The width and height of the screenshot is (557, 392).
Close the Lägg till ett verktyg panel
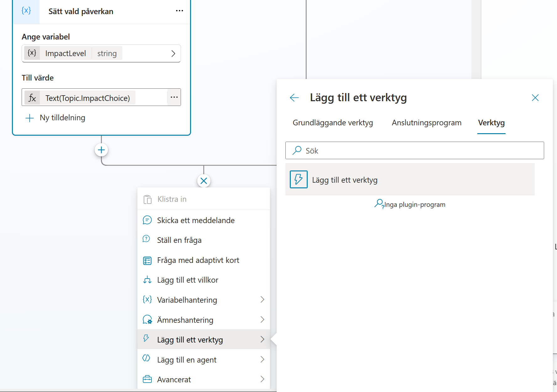[x=535, y=98]
